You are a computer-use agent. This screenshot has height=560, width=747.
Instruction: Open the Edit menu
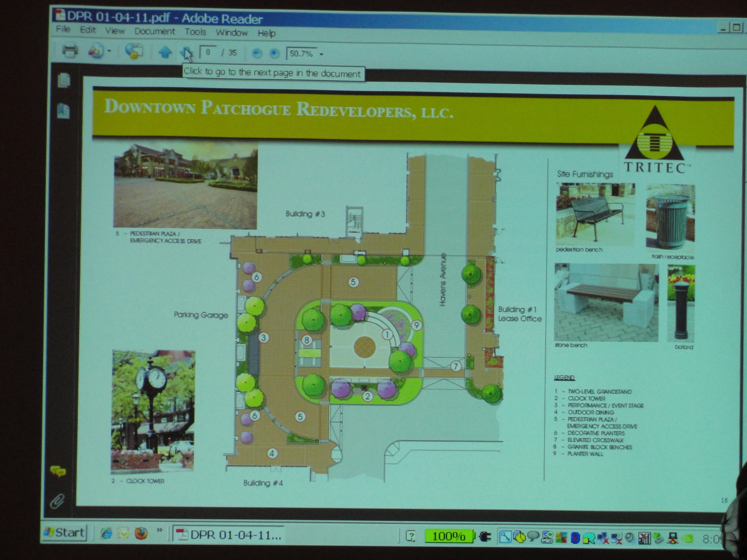[x=88, y=30]
